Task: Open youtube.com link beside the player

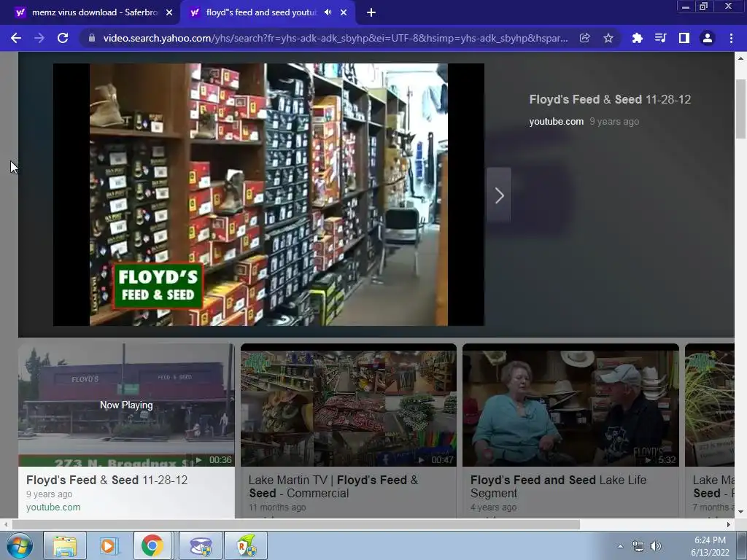Action: pos(556,122)
